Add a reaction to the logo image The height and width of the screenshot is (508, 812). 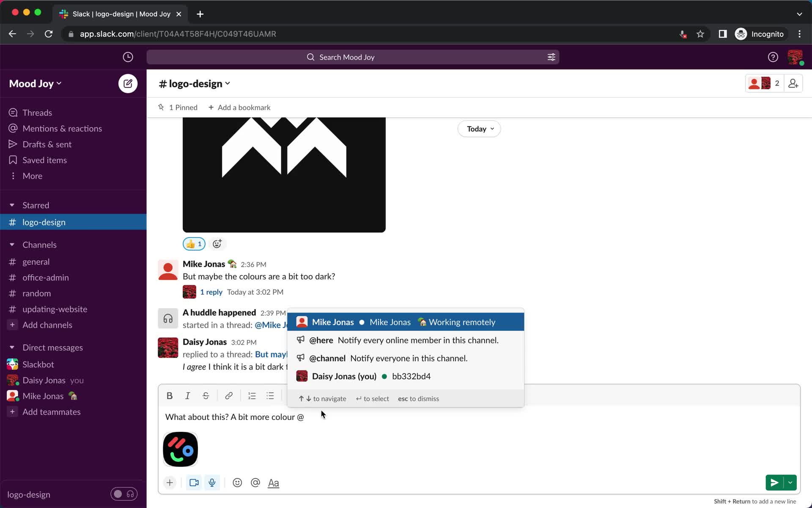217,244
